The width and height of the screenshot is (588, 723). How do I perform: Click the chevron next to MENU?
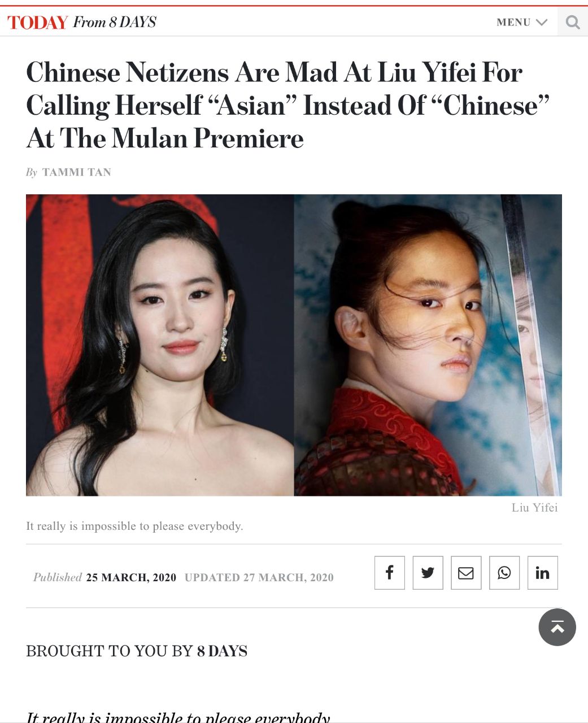coord(542,22)
